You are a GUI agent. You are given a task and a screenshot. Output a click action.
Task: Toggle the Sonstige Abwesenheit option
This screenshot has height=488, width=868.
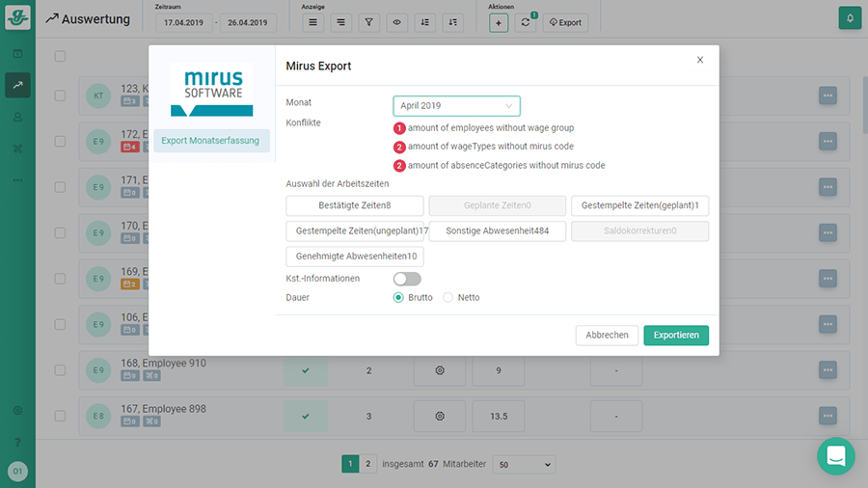click(498, 231)
